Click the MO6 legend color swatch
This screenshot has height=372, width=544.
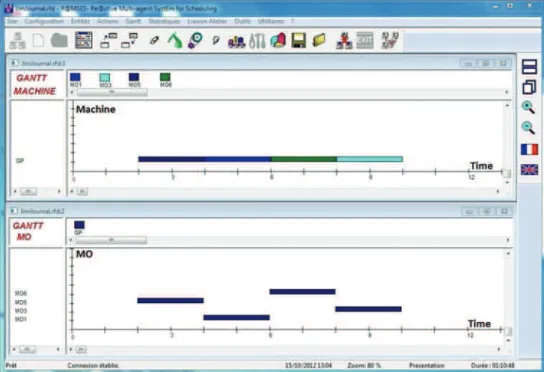point(165,77)
